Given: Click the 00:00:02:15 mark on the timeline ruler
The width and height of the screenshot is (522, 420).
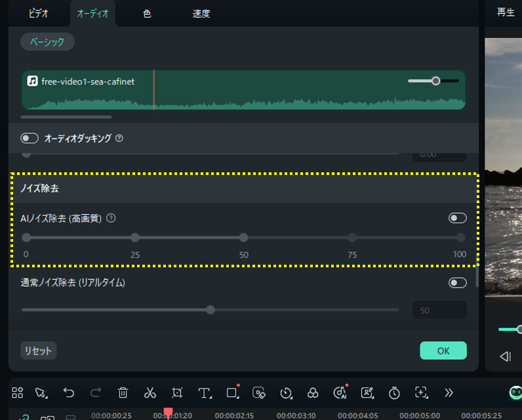Looking at the screenshot, I should [x=234, y=415].
